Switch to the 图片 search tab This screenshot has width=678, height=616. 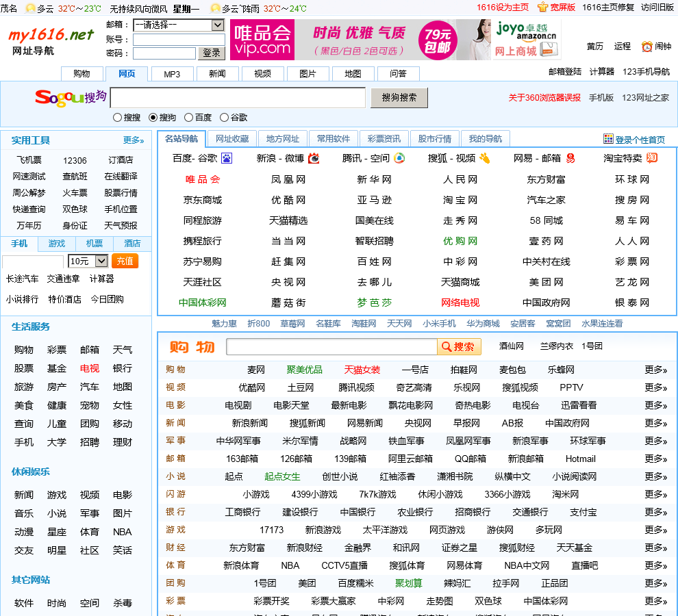pyautogui.click(x=307, y=74)
